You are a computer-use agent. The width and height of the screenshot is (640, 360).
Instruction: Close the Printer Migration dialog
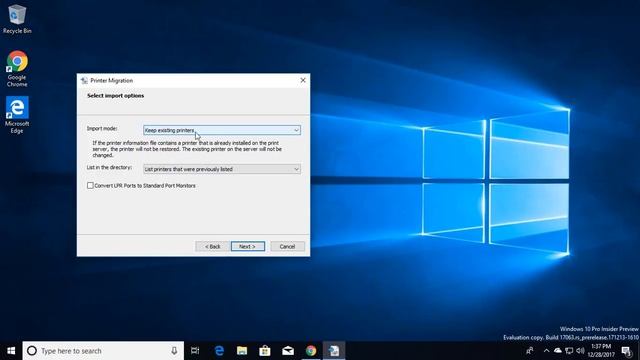(x=303, y=80)
